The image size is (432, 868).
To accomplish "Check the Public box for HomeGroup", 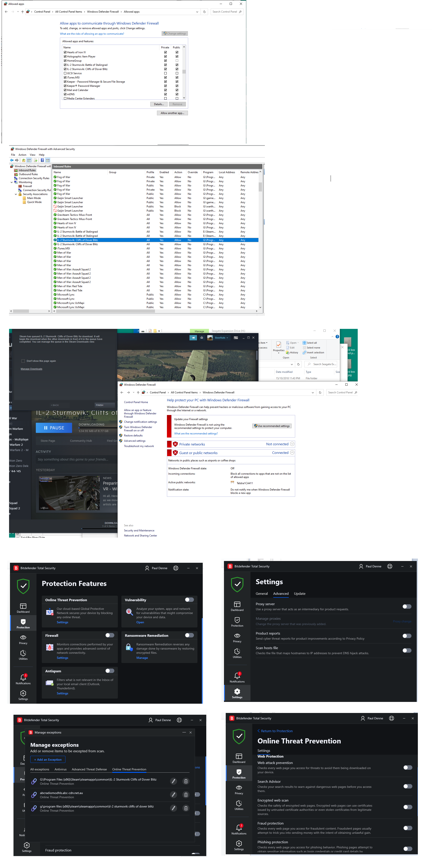I will pos(177,61).
